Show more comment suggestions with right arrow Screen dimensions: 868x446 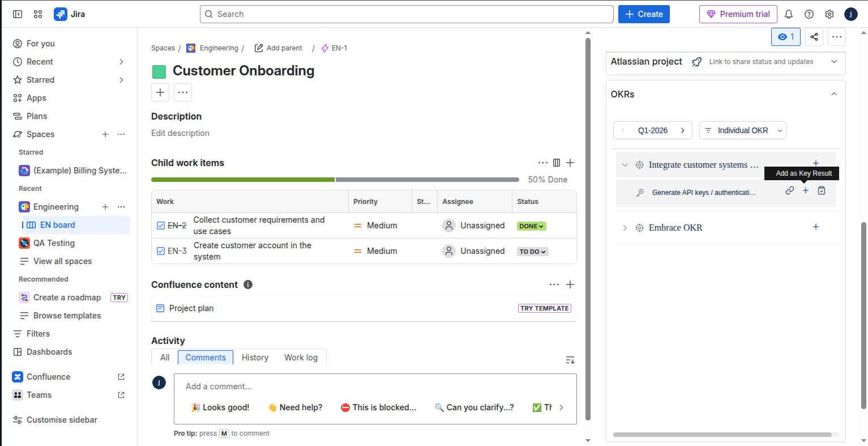point(561,407)
